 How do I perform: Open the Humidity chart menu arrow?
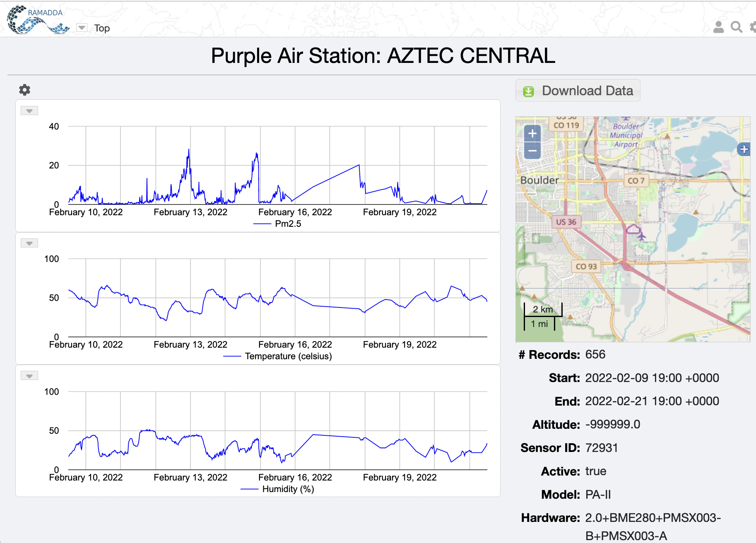(x=29, y=376)
